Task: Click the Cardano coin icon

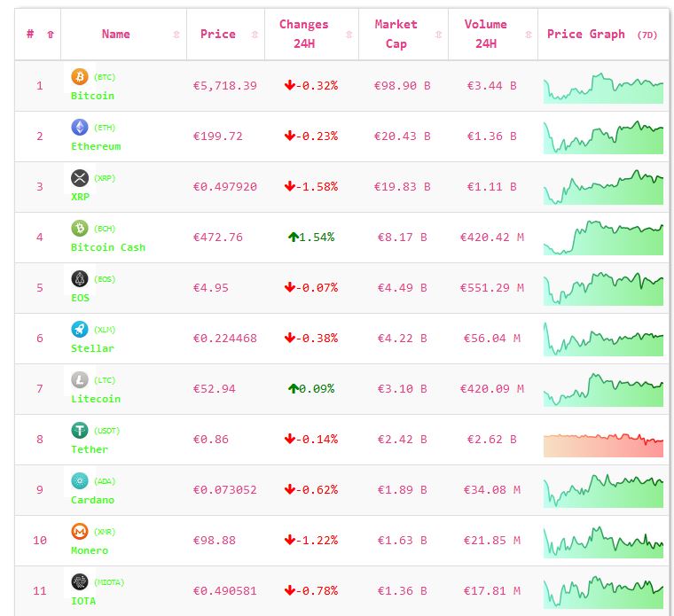Action: click(80, 481)
